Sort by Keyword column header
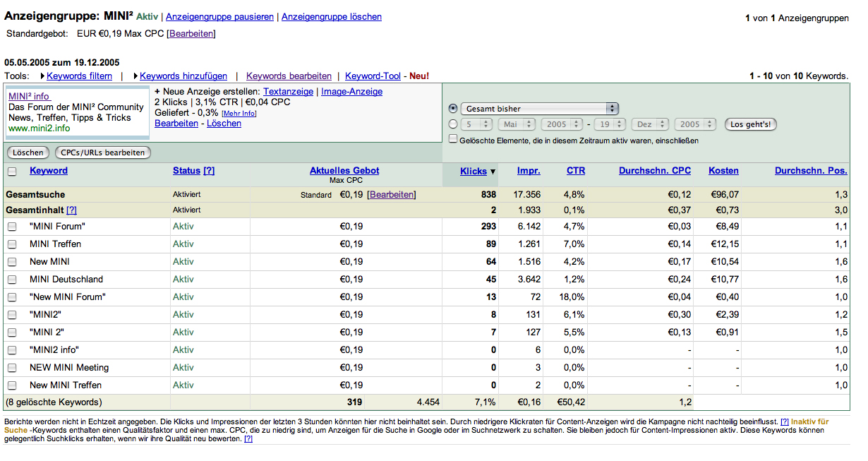868x461 pixels. click(x=49, y=171)
